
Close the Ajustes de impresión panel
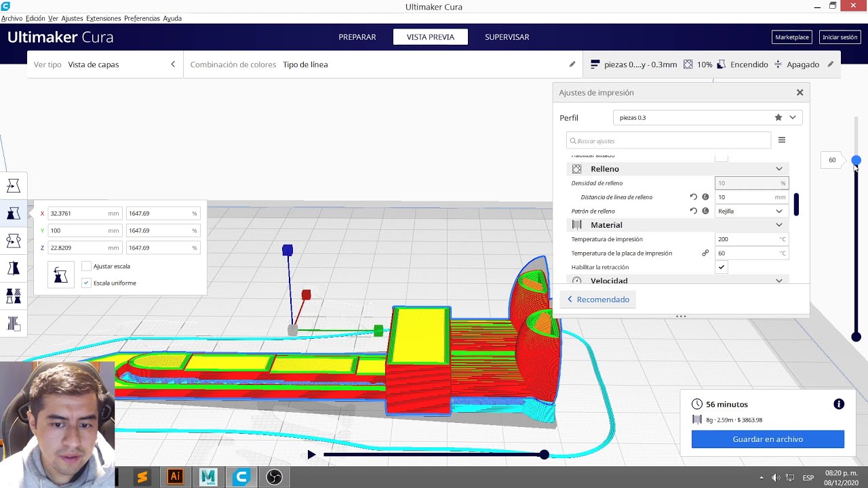(800, 92)
